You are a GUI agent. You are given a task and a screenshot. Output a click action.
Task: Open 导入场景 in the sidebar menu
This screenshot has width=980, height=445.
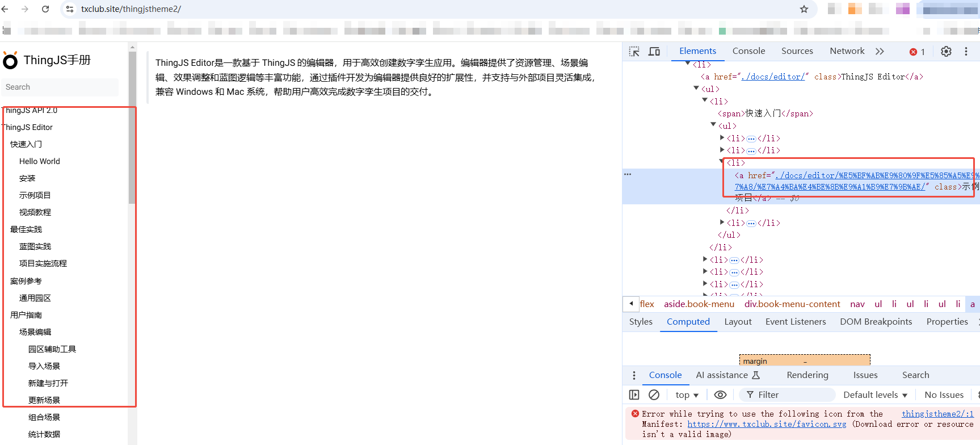click(44, 366)
